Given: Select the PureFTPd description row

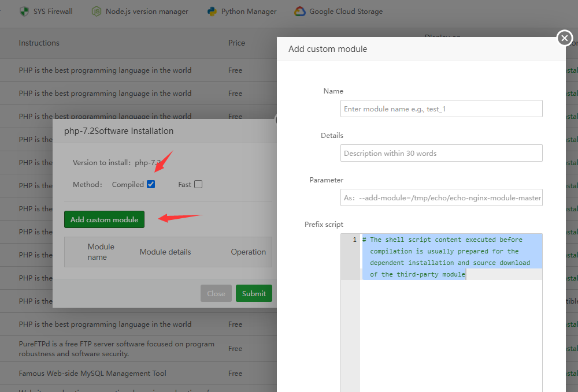Looking at the screenshot, I should coord(116,349).
